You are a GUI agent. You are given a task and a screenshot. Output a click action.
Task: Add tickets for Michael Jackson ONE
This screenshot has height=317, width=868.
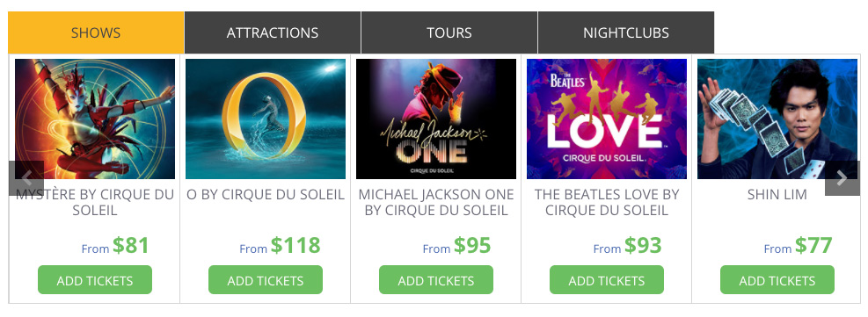click(x=435, y=280)
